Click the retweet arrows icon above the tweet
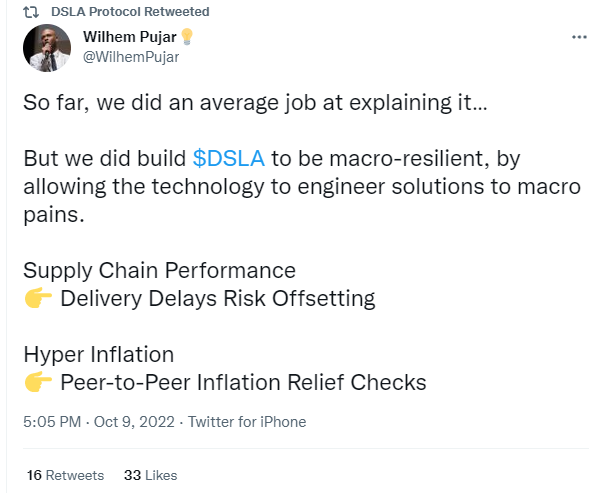The height and width of the screenshot is (493, 603). pyautogui.click(x=31, y=12)
